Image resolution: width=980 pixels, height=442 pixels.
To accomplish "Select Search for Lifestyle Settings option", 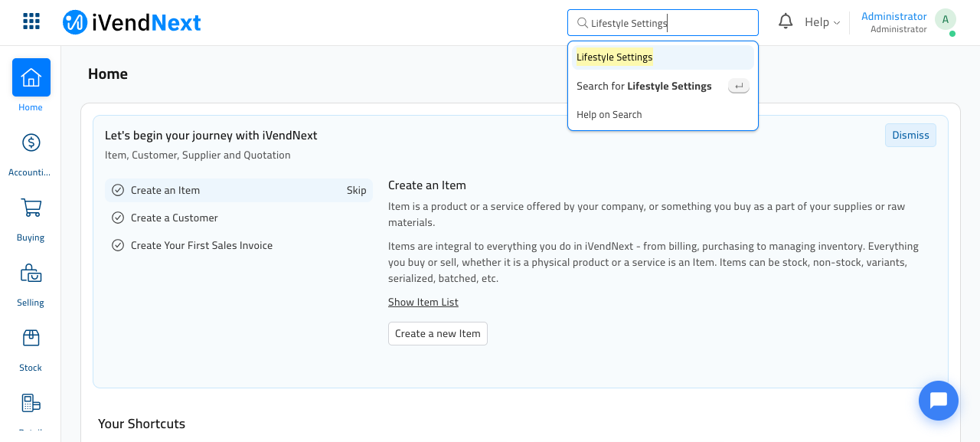I will click(x=663, y=86).
